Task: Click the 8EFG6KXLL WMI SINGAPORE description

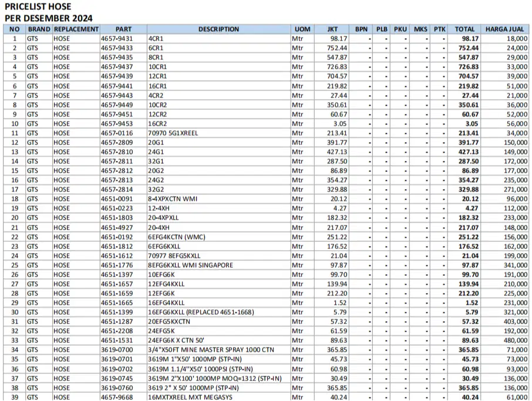Action: (x=190, y=265)
